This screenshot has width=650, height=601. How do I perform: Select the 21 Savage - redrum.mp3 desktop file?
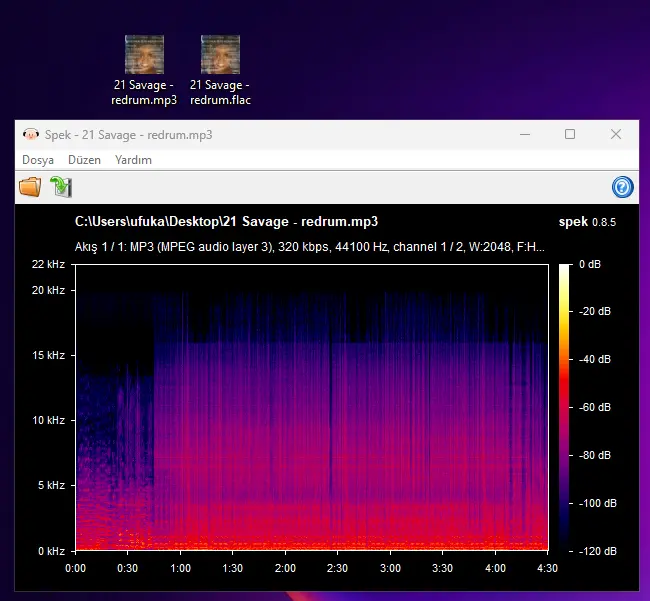click(x=144, y=70)
